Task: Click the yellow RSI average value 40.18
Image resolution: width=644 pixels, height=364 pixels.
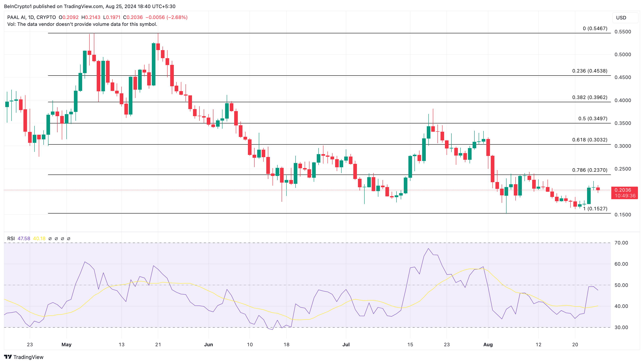Action: [x=39, y=239]
